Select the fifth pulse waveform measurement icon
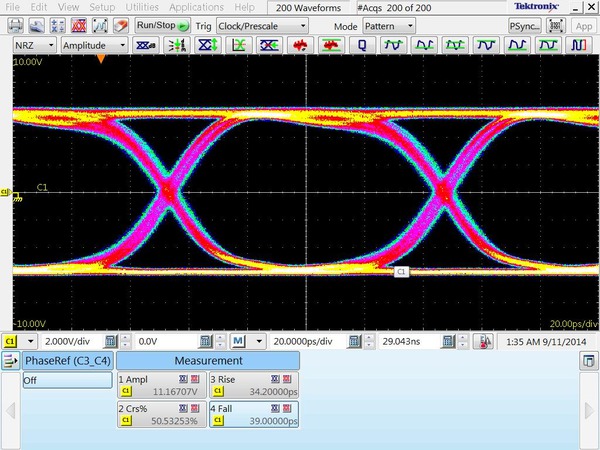Screen dimensions: 600x450 (517, 45)
